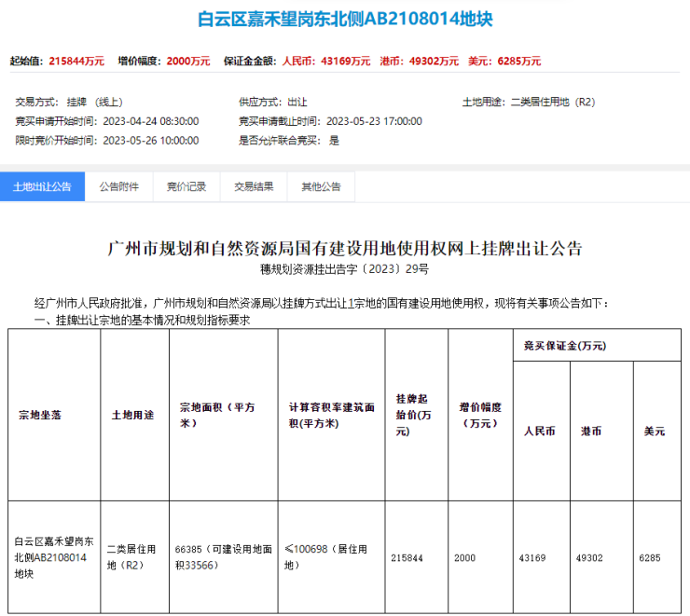Click the 宗地坐落 table column header

click(39, 414)
